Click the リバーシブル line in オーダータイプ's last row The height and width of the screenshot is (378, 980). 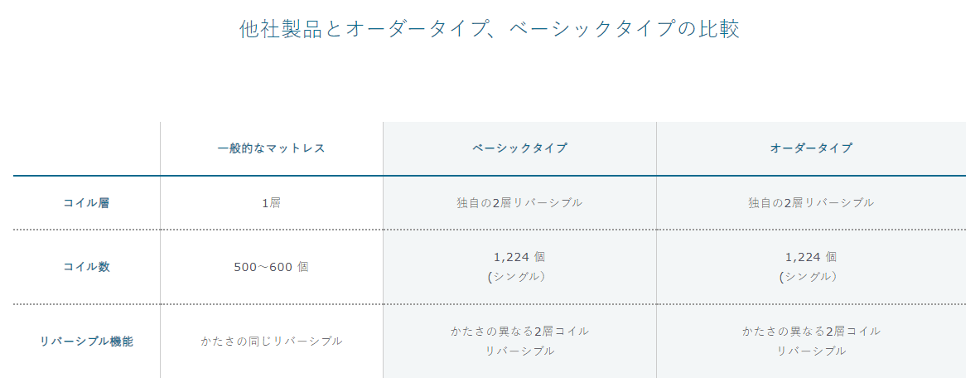tap(811, 351)
